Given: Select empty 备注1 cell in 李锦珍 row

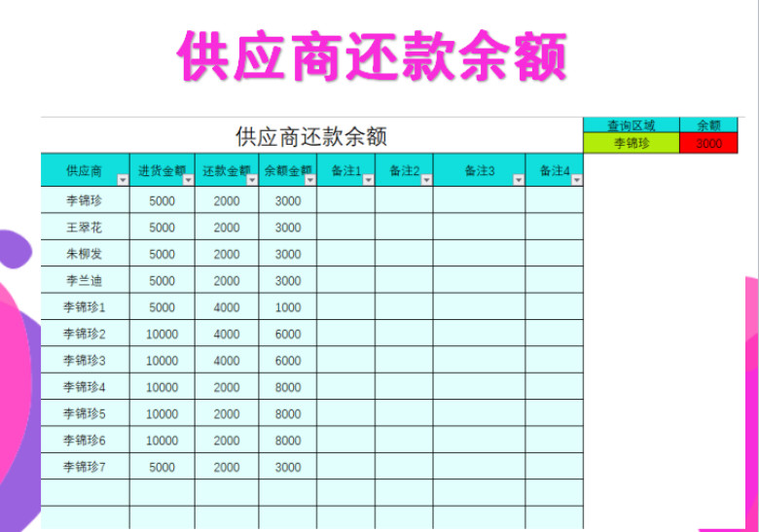Looking at the screenshot, I should point(346,199).
